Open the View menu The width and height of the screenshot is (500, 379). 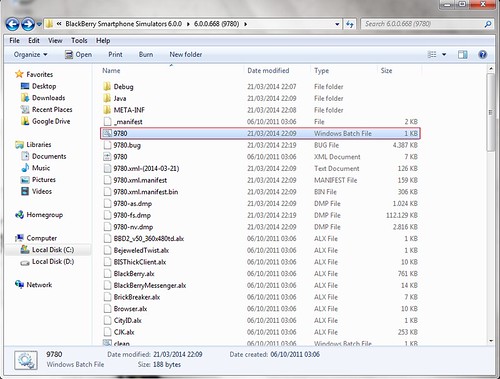55,41
